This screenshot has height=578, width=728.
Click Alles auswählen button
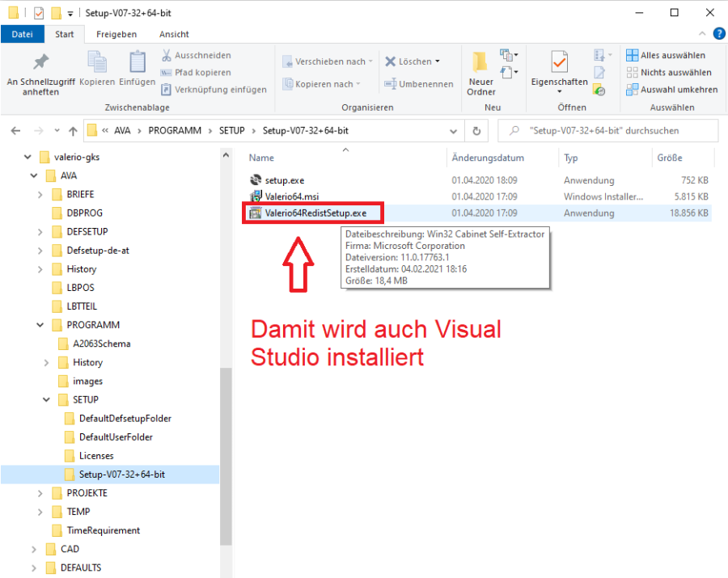(x=665, y=56)
